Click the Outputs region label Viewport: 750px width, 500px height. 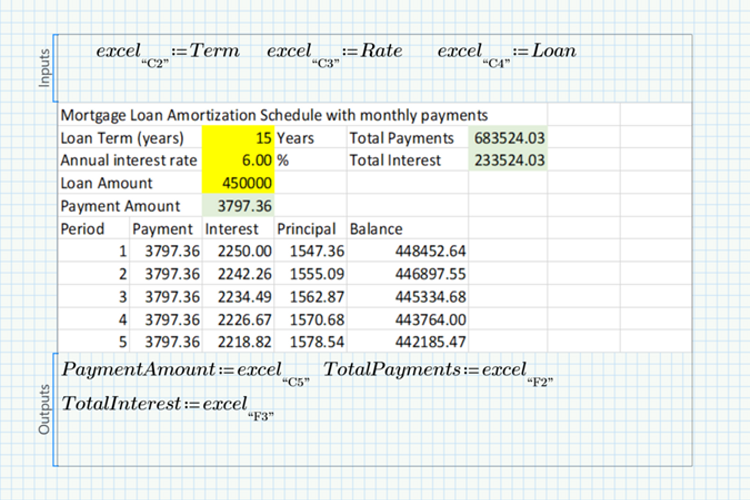(x=44, y=413)
